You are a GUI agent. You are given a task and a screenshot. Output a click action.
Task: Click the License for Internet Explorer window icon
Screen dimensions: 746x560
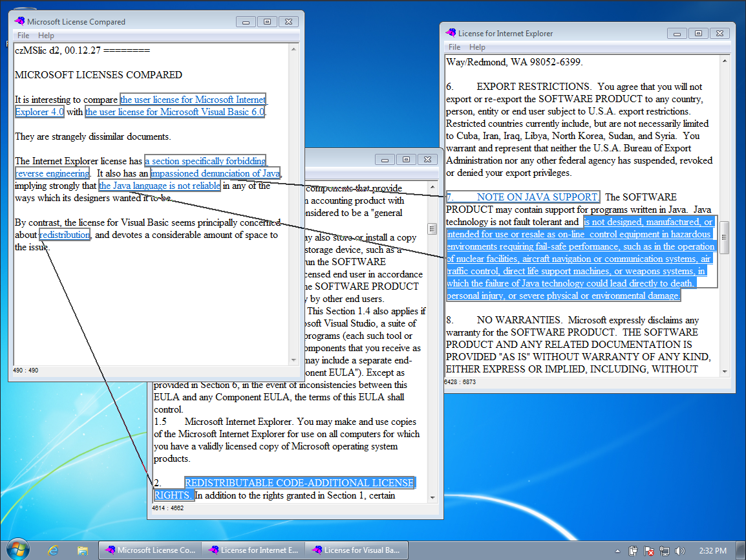(451, 33)
